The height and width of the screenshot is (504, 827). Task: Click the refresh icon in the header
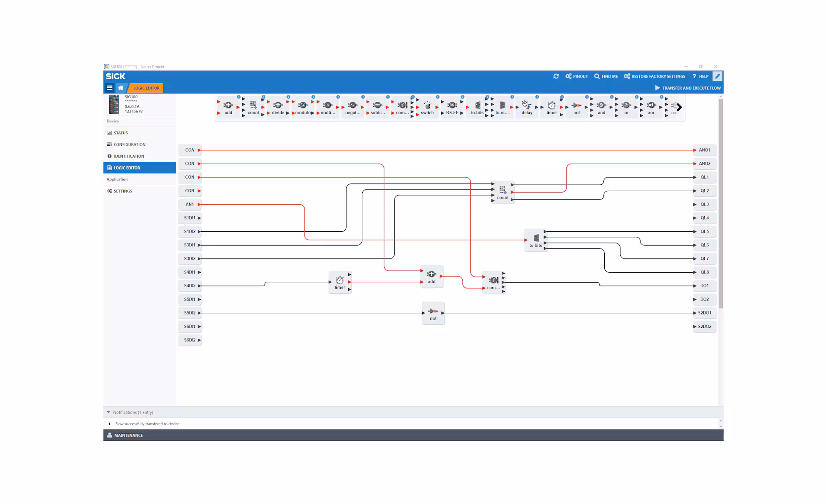(556, 76)
